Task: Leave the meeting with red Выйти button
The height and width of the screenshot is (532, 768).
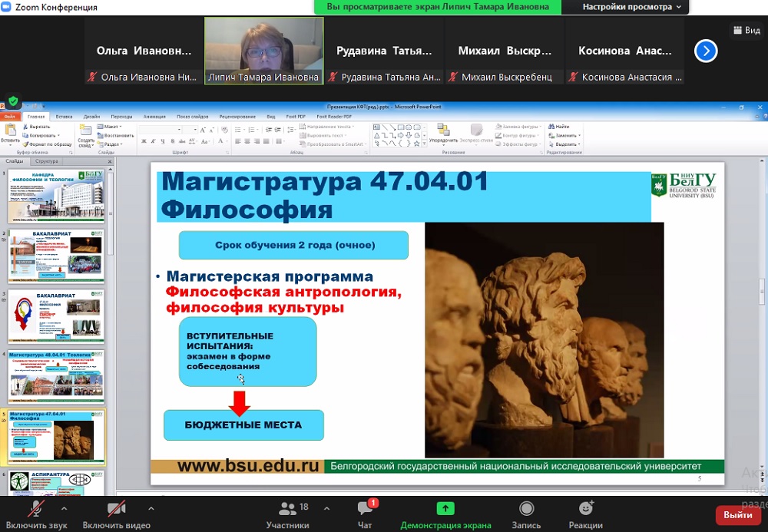Action: (x=737, y=515)
